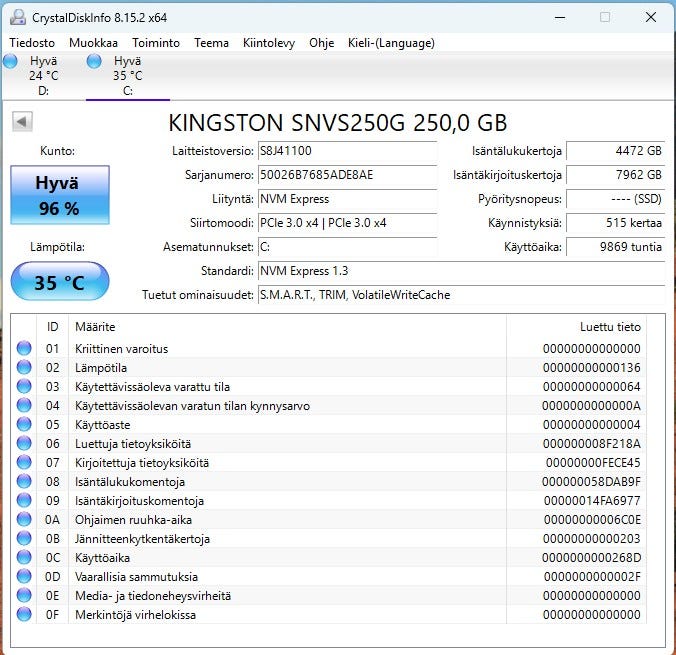Click status icon for Ohjaimen ruuhka-aika

click(x=24, y=520)
